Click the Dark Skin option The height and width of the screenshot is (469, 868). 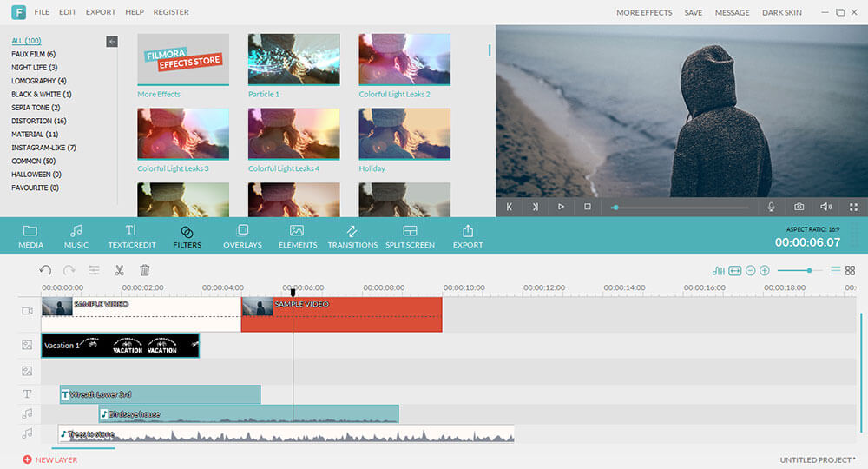[x=781, y=12]
